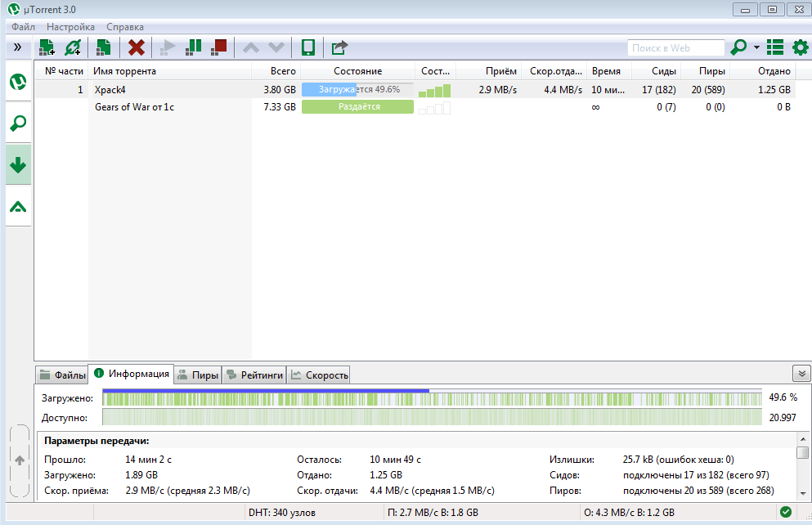This screenshot has height=525, width=812.
Task: Click the uTorrent logo sidebar icon
Action: tap(18, 82)
